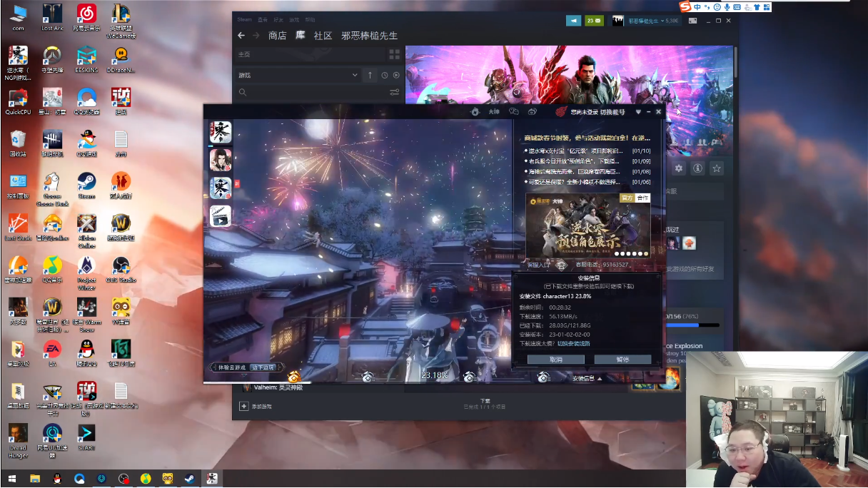The image size is (868, 488).
Task: Open the 商店 tab in Steam
Action: tap(277, 36)
